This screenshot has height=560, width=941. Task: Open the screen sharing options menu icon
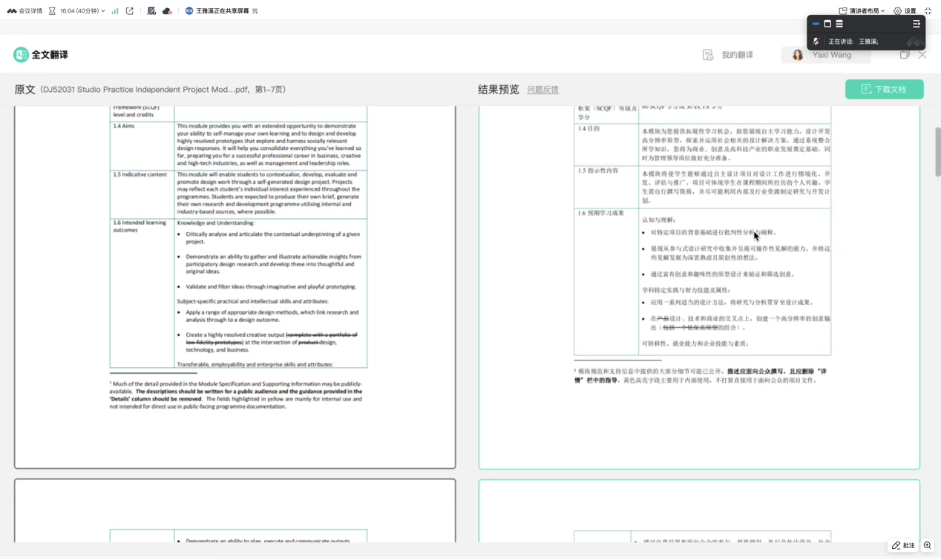tap(255, 11)
